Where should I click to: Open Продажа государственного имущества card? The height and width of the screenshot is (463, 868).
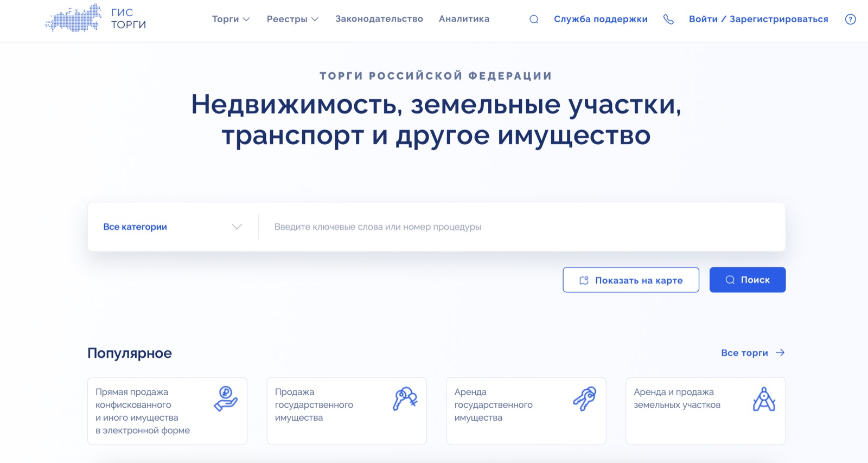347,411
